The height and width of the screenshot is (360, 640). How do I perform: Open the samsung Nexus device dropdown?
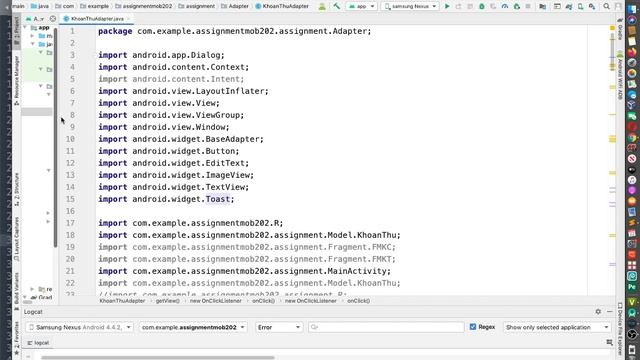coord(410,7)
